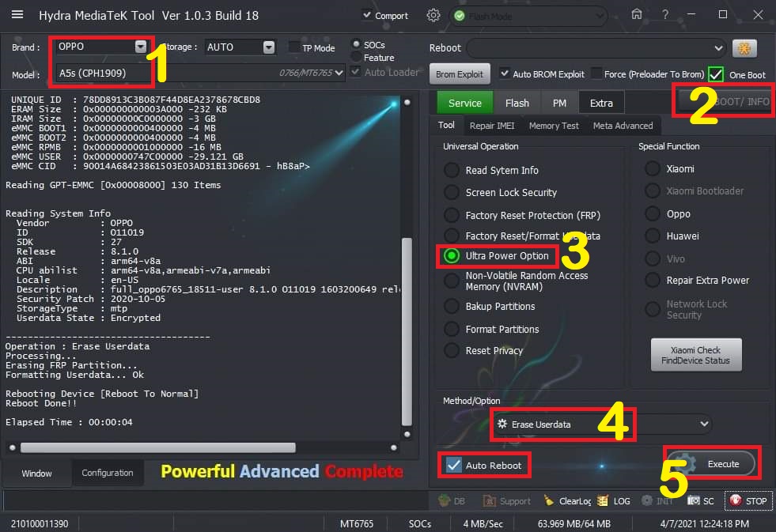Viewport: 776px width, 532px height.
Task: Open the DB database icon
Action: (x=452, y=501)
